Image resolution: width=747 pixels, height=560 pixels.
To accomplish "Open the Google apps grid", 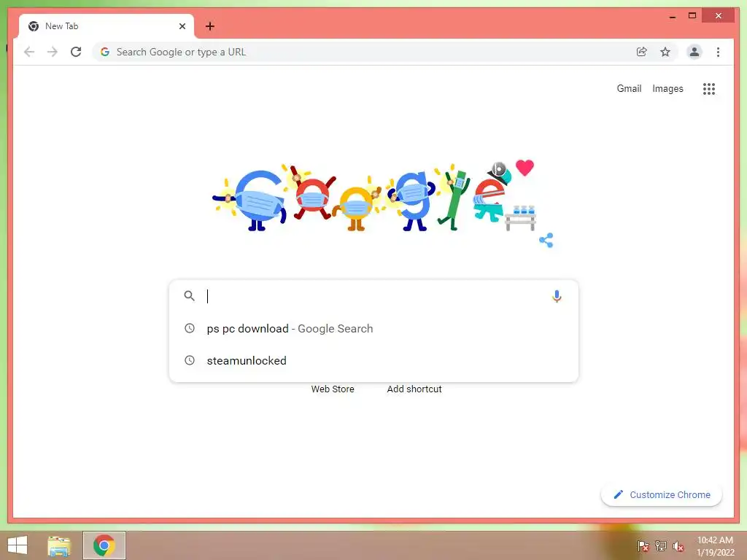I will (x=709, y=88).
